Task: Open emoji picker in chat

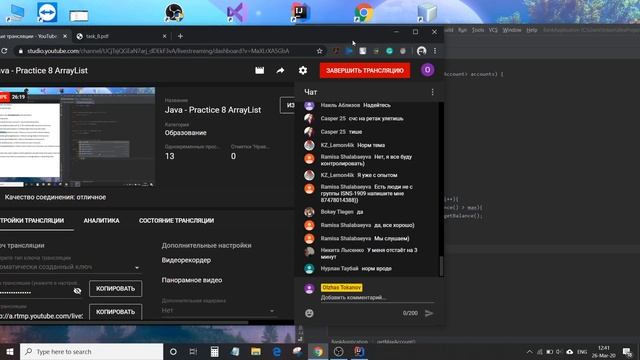Action: (309, 313)
